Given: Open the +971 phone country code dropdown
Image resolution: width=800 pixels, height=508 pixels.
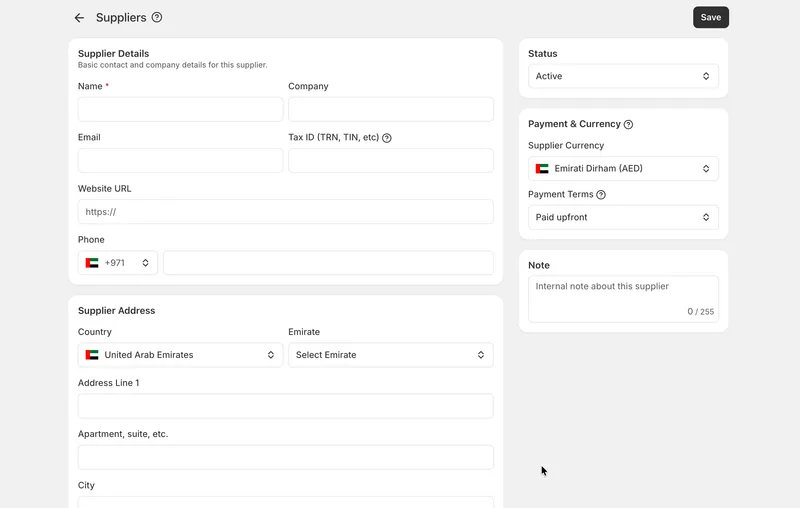Looking at the screenshot, I should tap(118, 263).
